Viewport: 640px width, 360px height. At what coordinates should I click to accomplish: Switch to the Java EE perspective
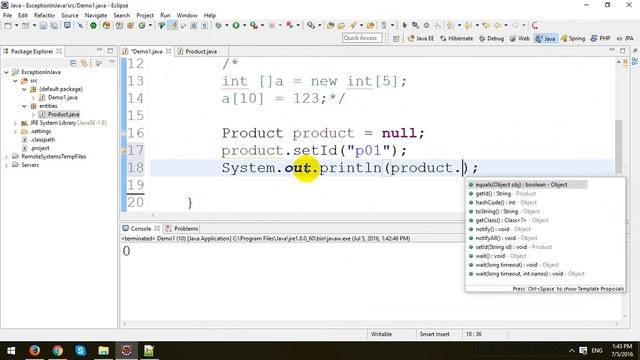pyautogui.click(x=421, y=38)
